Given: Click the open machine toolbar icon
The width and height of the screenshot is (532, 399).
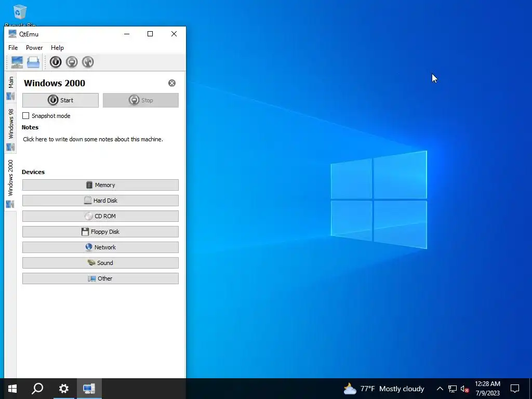Looking at the screenshot, I should (33, 62).
